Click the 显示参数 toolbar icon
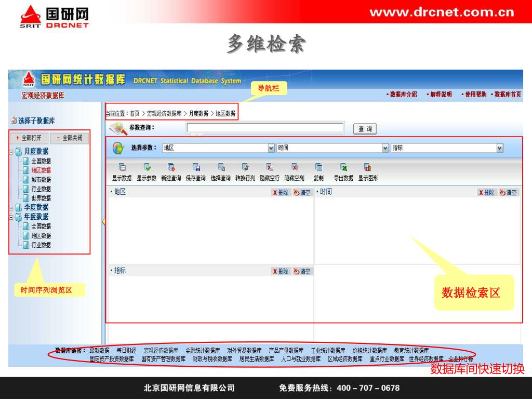Screen dimensions: 532x399 click(147, 167)
